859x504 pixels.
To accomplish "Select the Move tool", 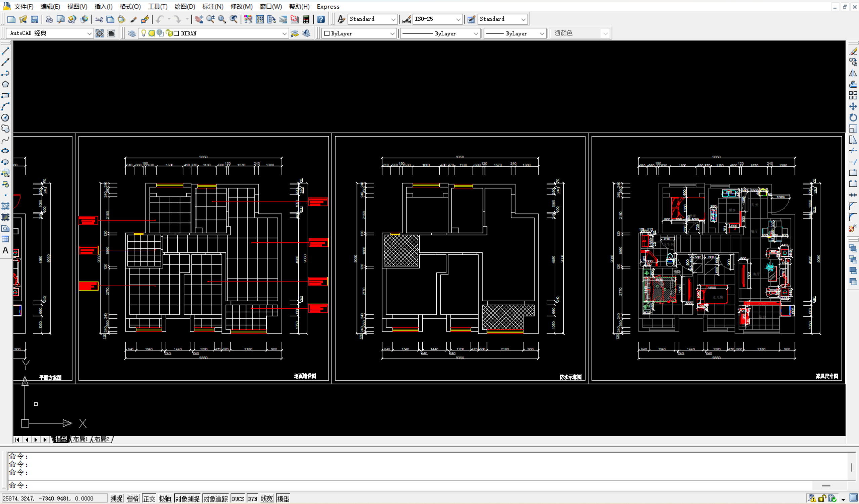I will point(853,107).
